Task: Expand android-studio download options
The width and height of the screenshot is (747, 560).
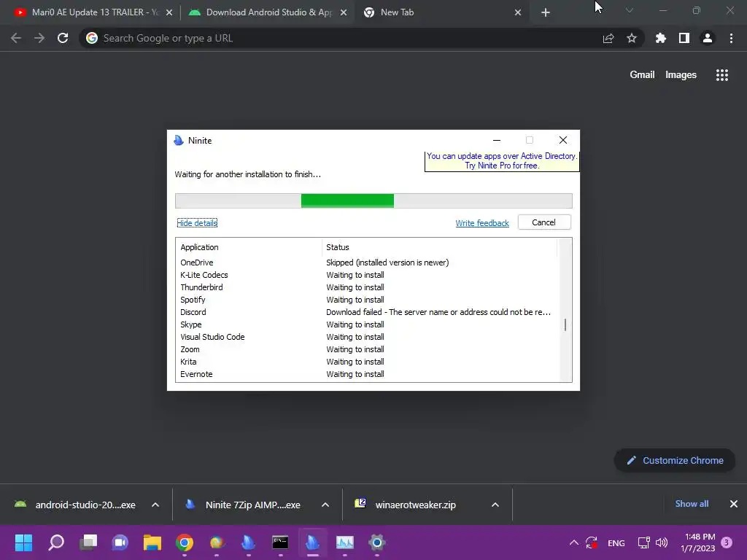Action: [155, 505]
